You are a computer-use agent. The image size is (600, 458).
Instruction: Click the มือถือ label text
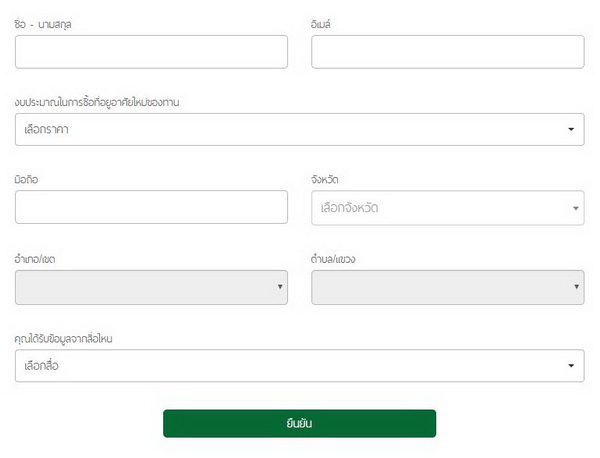coord(27,180)
